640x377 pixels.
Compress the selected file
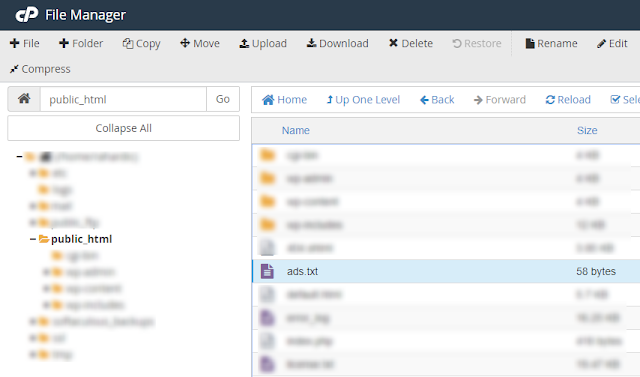pyautogui.click(x=40, y=69)
